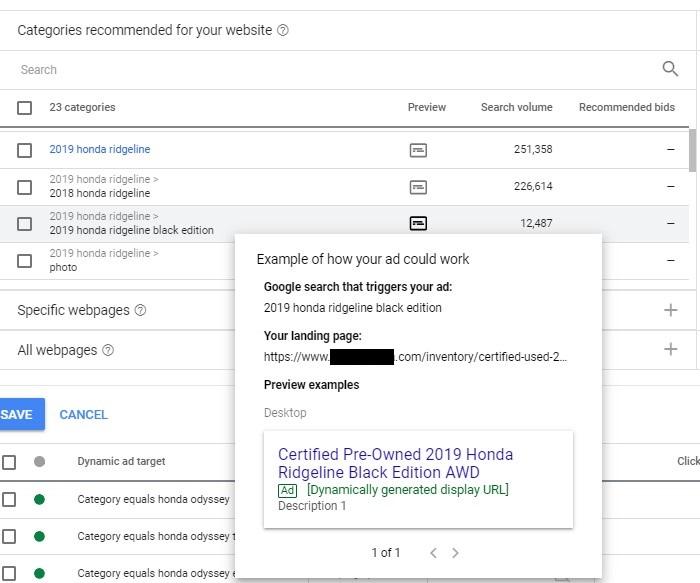Image resolution: width=700 pixels, height=583 pixels.
Task: Select all 23 categories checkbox
Action: 25,108
